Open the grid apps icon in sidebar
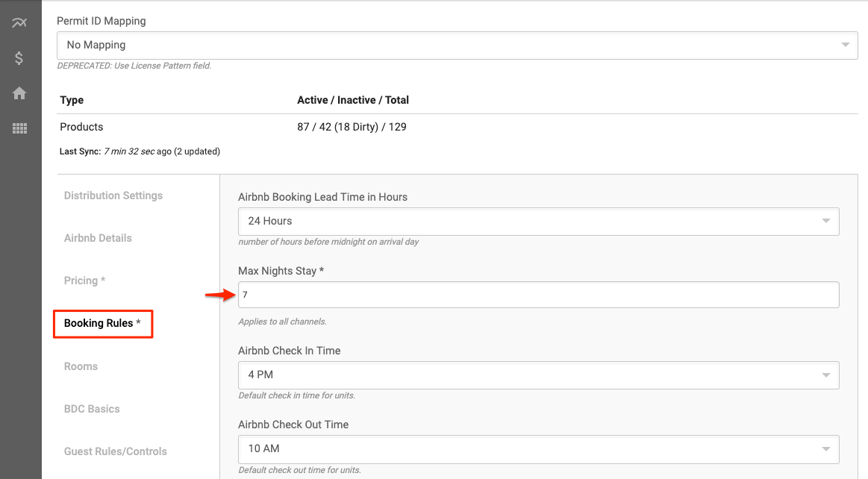868x479 pixels. [19, 128]
